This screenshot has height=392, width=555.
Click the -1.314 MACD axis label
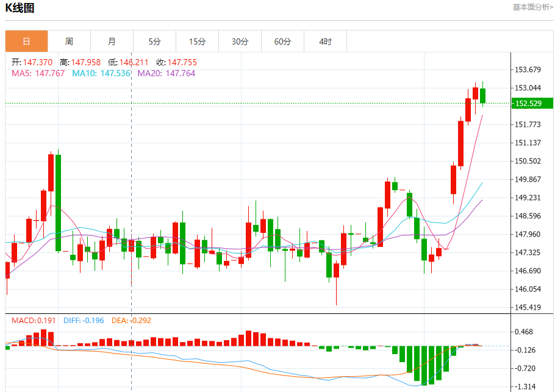click(x=525, y=387)
